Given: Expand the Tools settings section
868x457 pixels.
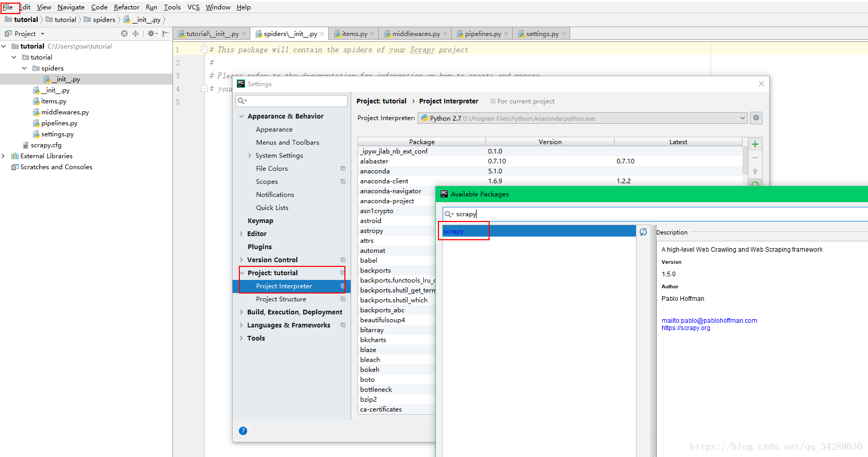Looking at the screenshot, I should pos(241,338).
